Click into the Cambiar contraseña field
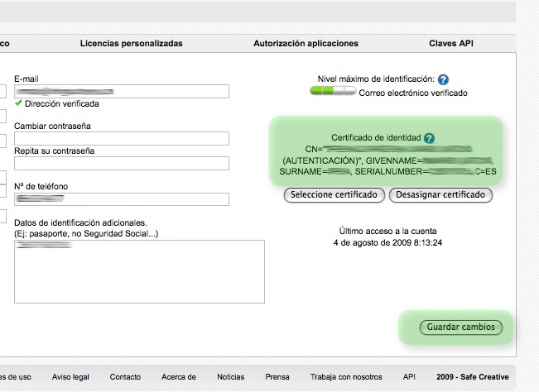 click(121, 138)
